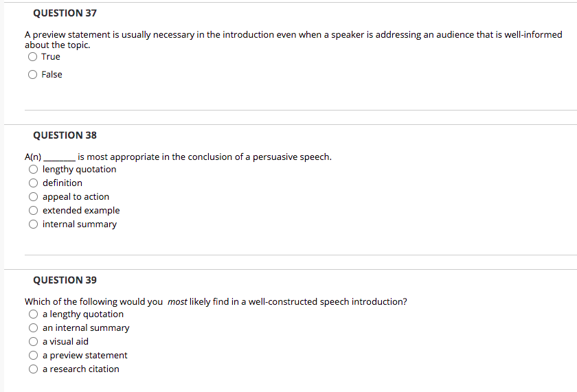Choose 'lengthy quotation' in Question 38

pyautogui.click(x=32, y=170)
